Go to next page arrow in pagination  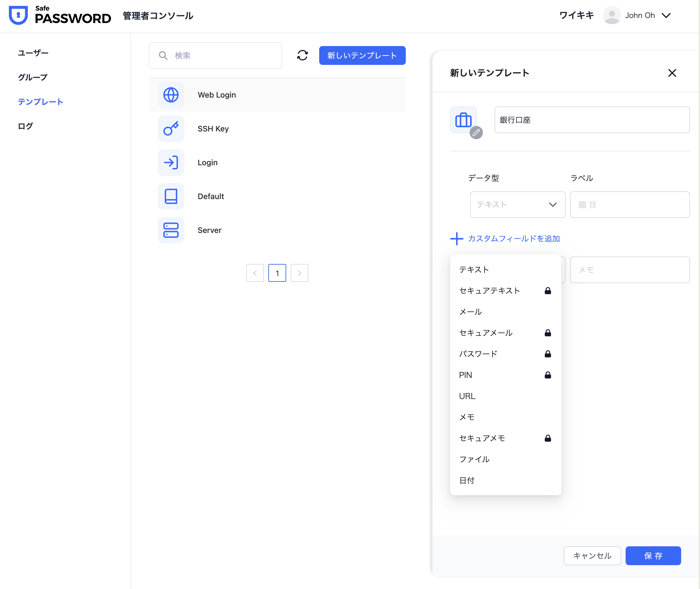tap(299, 273)
